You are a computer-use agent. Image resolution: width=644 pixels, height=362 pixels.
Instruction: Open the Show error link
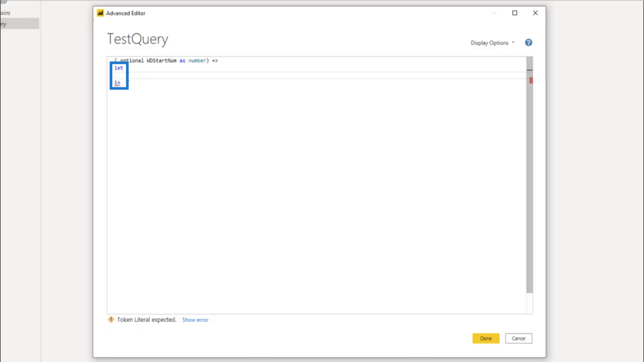coord(195,320)
